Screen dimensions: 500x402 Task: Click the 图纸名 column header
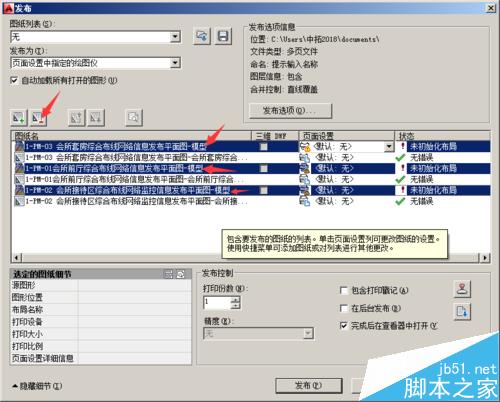tap(131, 136)
